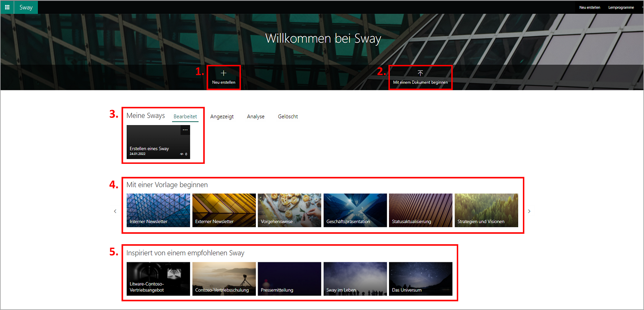Screen dimensions: 644x310
Task: Open the more options ellipsis on Sway card
Action: pyautogui.click(x=185, y=130)
